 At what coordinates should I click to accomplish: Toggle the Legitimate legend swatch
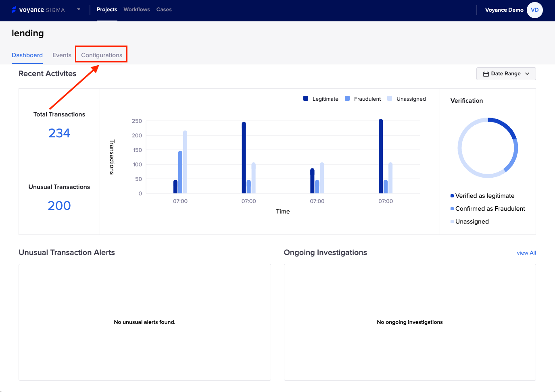(x=306, y=98)
